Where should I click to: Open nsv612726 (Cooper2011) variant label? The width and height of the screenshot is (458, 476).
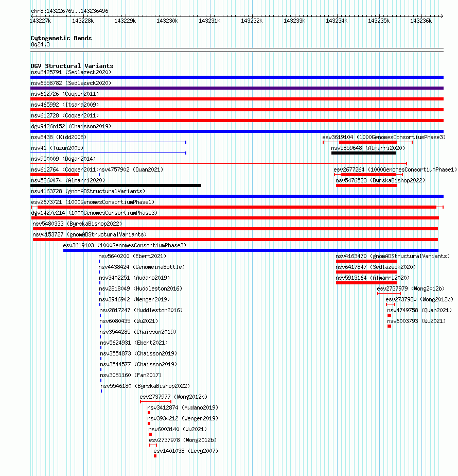[x=65, y=94]
